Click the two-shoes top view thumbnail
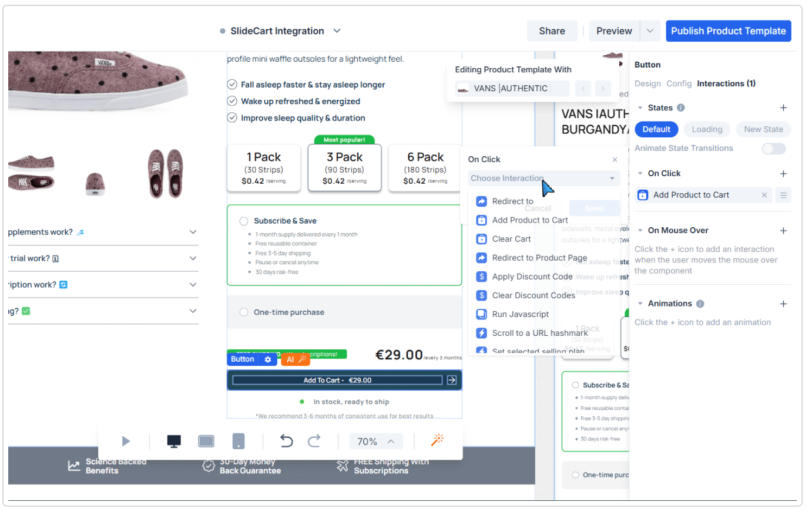The image size is (812, 512). point(165,174)
